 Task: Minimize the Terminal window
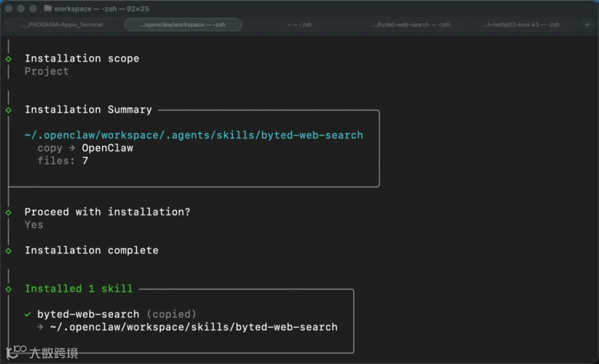tap(21, 9)
